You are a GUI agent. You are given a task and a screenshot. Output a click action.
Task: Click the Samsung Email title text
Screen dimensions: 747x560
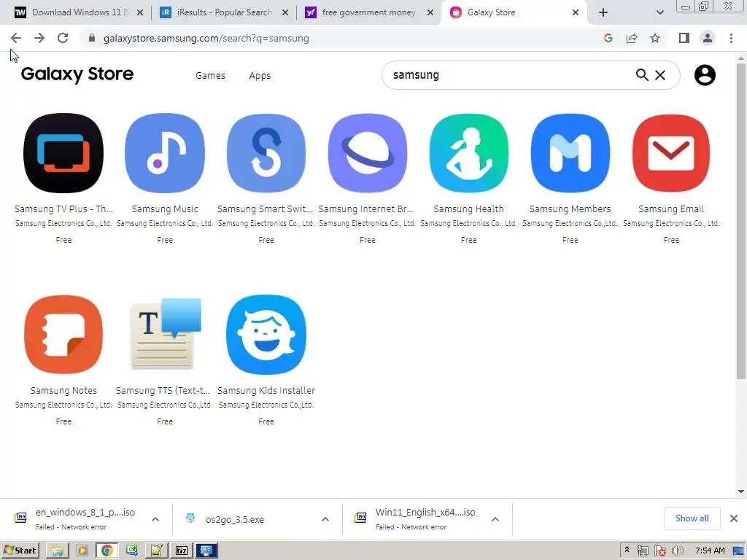(x=671, y=209)
